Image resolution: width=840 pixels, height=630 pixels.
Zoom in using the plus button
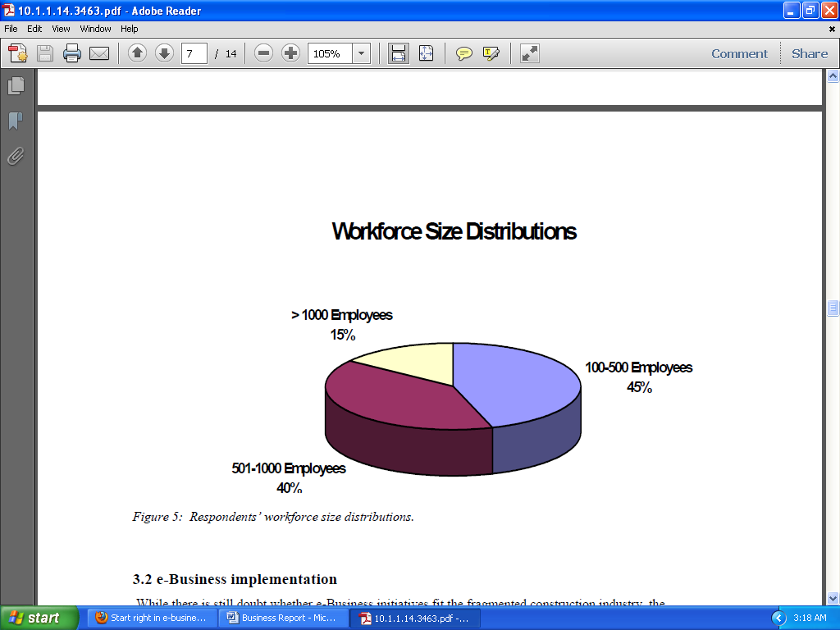pos(290,54)
